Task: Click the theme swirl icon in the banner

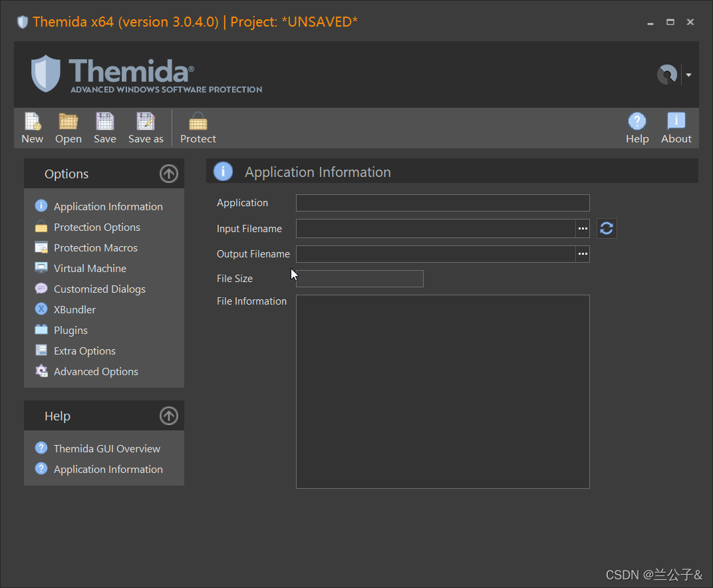Action: point(667,74)
